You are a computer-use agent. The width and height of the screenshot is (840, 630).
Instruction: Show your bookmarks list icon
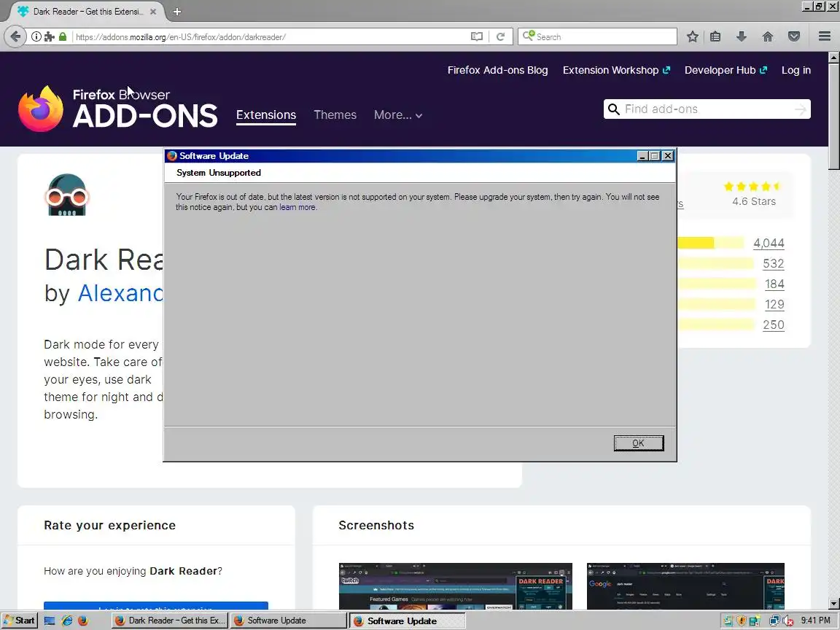(715, 36)
